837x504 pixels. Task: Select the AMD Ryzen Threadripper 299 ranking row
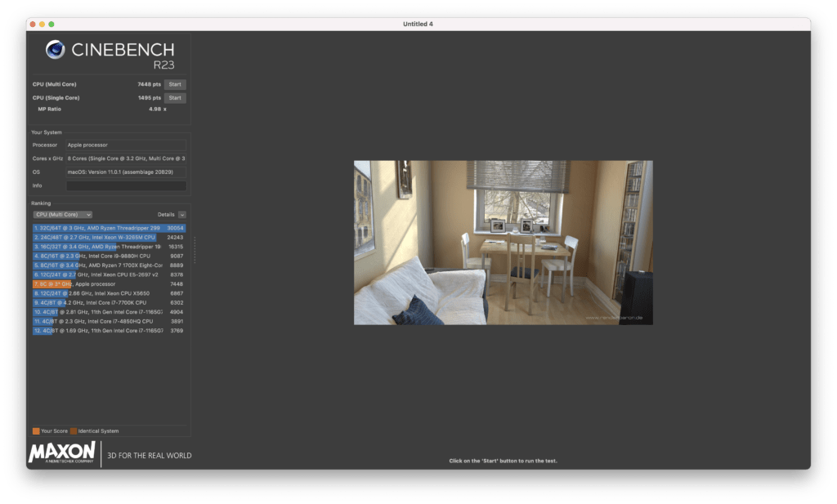point(109,228)
